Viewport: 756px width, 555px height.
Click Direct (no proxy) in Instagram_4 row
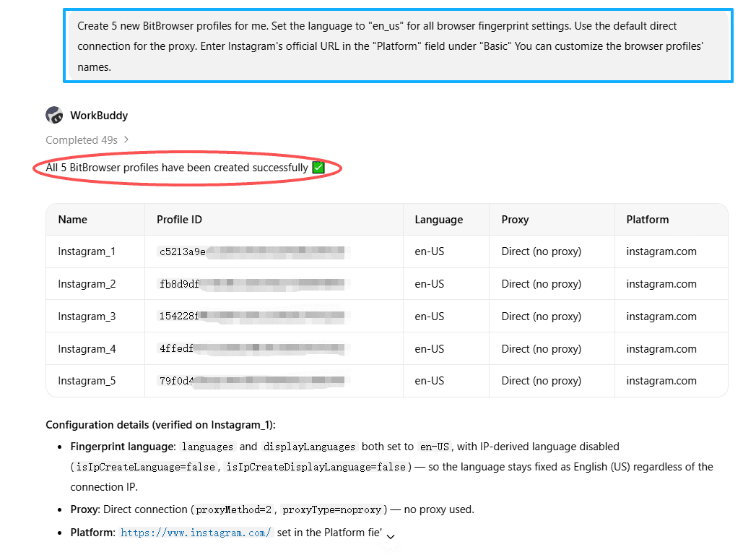542,349
